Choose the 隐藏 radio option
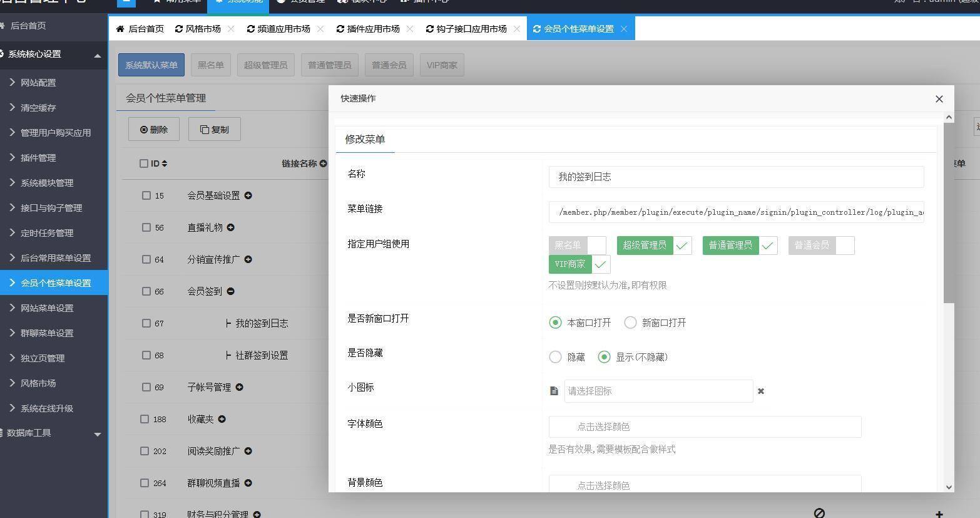Viewport: 980px width, 518px height. point(555,357)
